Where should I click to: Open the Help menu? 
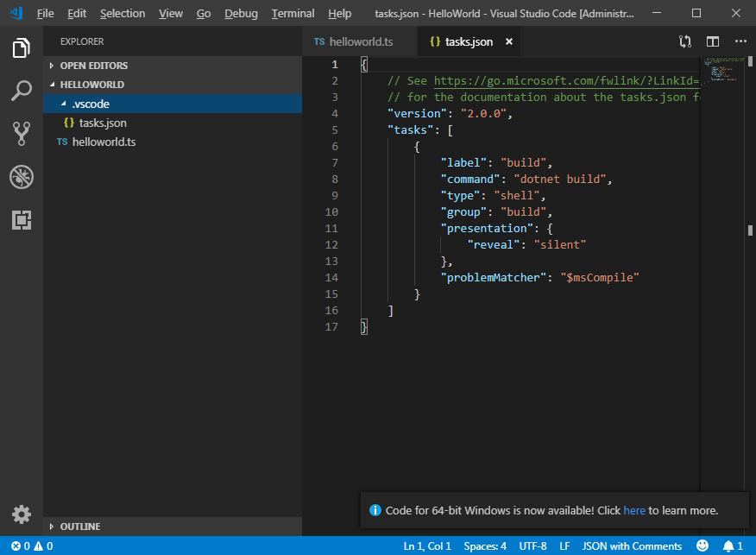point(340,14)
